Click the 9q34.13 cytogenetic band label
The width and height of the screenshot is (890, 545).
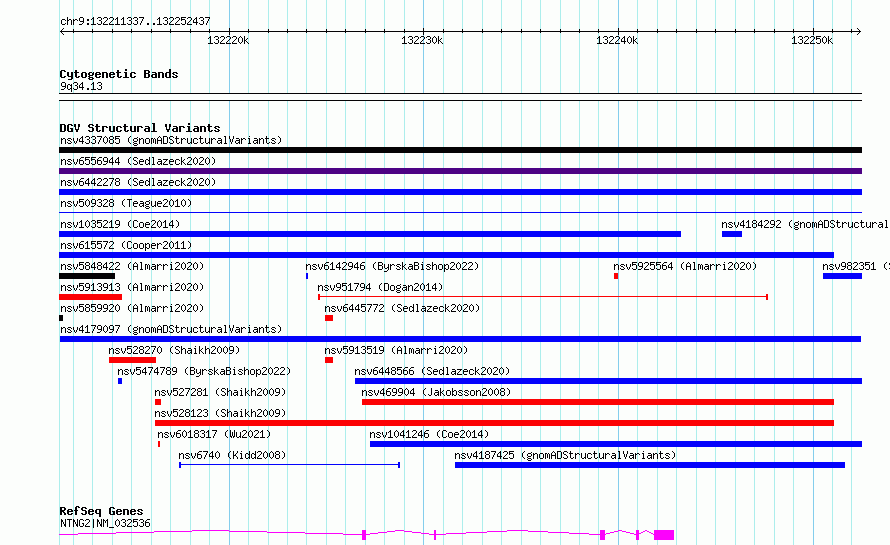click(81, 87)
